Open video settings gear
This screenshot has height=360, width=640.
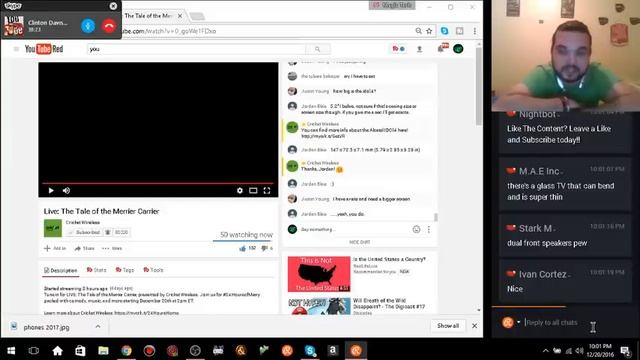[x=240, y=191]
